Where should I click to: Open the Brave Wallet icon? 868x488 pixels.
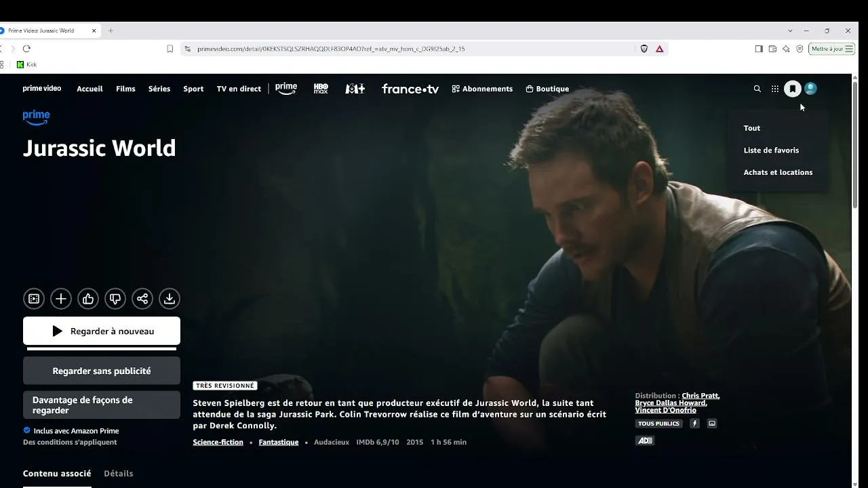tap(772, 49)
